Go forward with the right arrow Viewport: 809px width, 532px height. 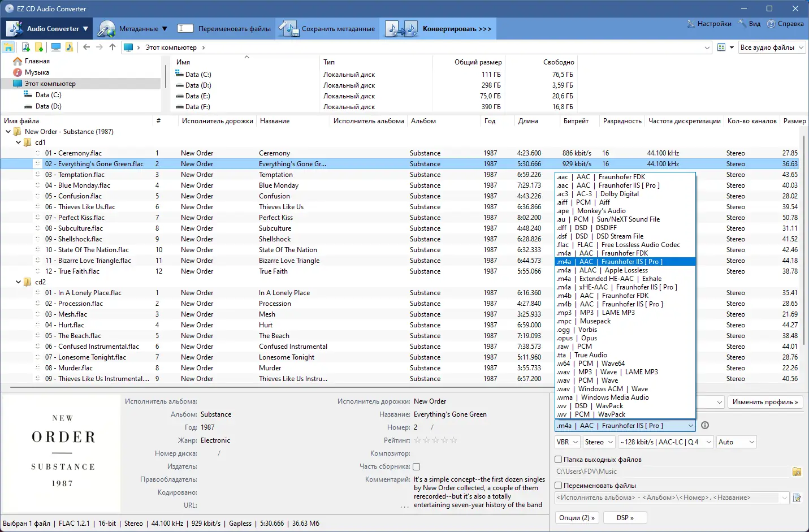pos(99,47)
